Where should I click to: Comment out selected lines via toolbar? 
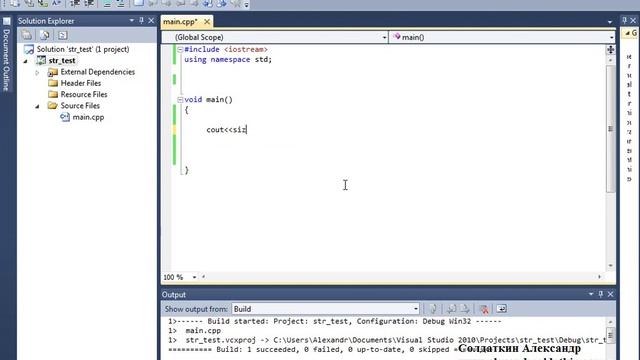tap(107, 4)
